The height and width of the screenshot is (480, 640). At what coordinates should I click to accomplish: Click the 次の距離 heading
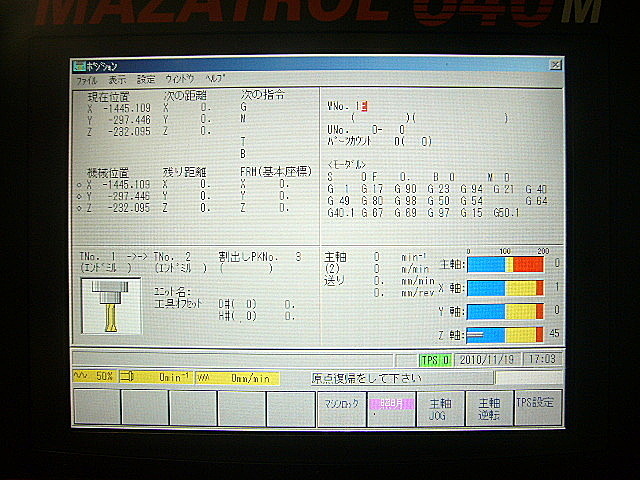[x=185, y=96]
